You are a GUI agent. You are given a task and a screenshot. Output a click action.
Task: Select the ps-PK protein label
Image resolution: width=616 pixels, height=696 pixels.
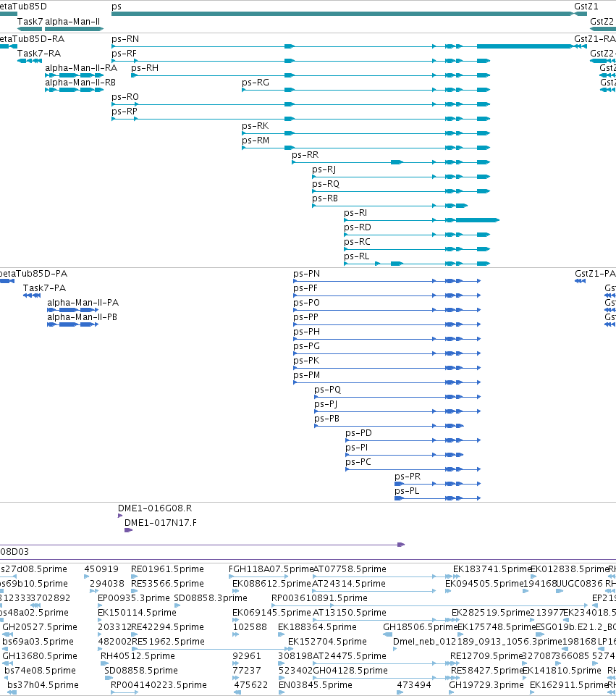[306, 361]
